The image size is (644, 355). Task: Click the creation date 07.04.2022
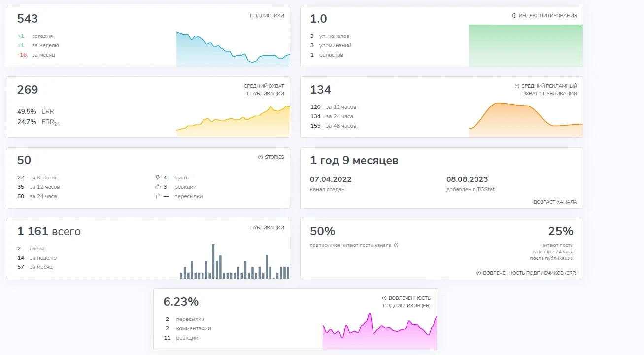pos(331,179)
